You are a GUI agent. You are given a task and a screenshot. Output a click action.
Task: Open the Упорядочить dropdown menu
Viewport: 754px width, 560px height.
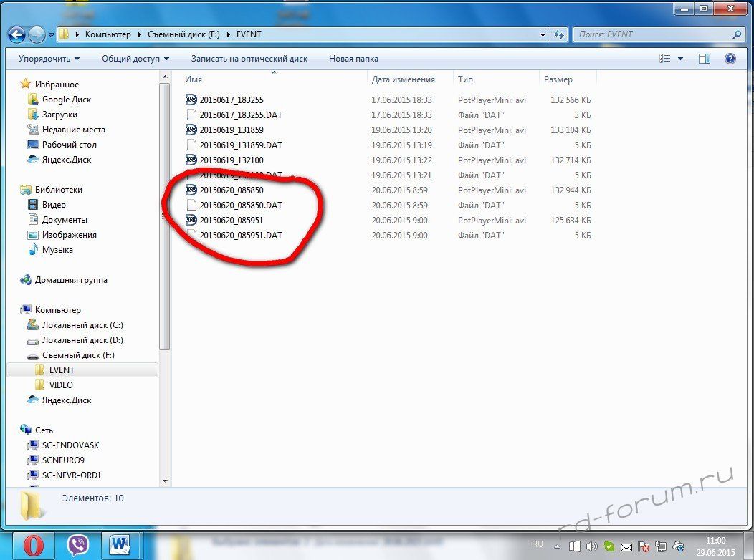49,59
